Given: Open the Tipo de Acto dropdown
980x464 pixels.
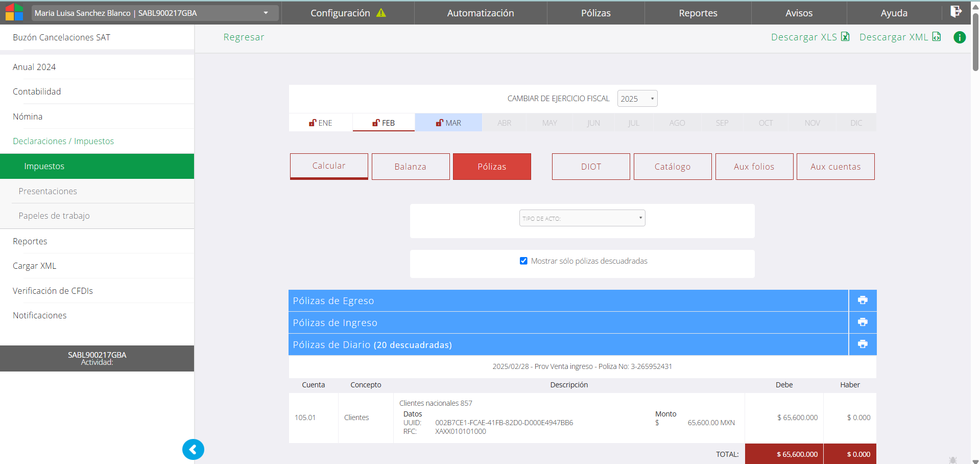Looking at the screenshot, I should (582, 218).
